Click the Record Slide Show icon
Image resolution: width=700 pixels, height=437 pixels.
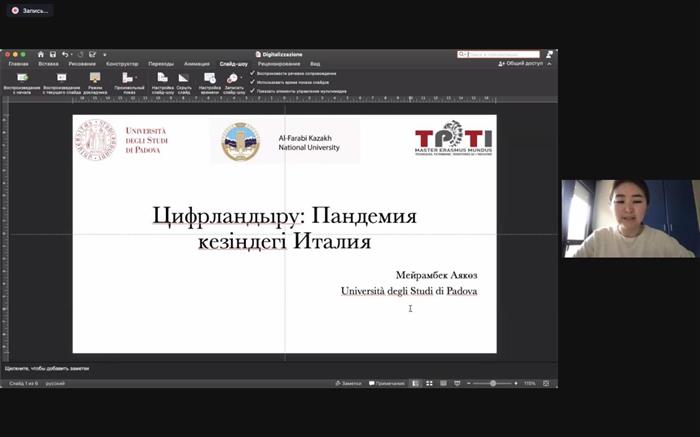tap(233, 77)
